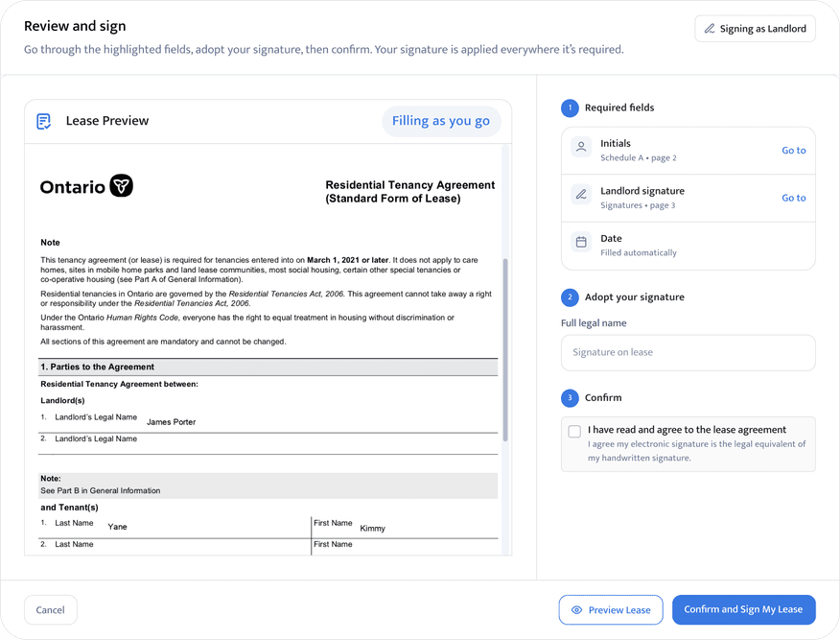Click the Ontario trillium logo

point(122,185)
